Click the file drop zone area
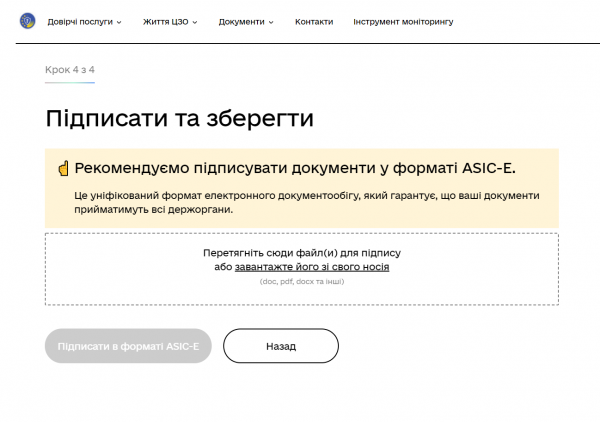Image resolution: width=600 pixels, height=422 pixels. pos(302,269)
